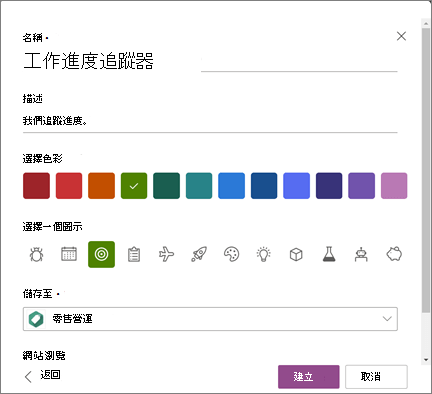The width and height of the screenshot is (432, 394).
Task: Select the bug icon
Action: tap(36, 254)
